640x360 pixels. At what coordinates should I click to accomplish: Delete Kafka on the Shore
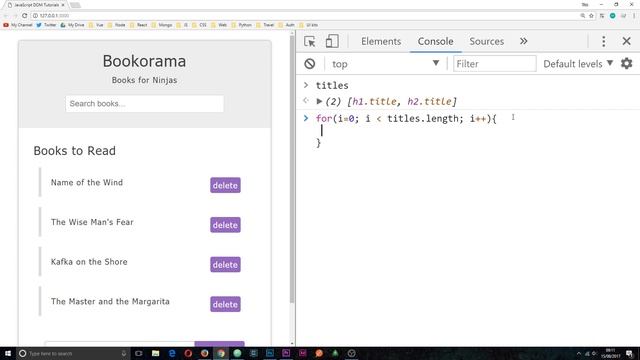tap(225, 264)
